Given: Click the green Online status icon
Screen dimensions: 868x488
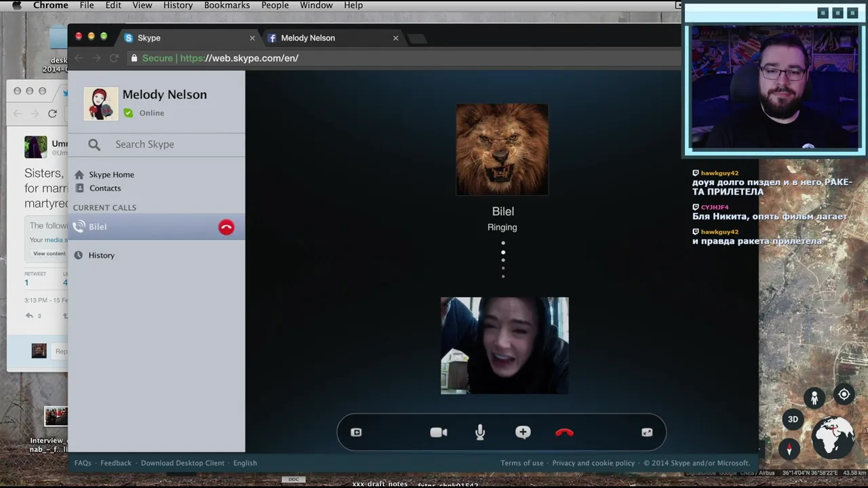Looking at the screenshot, I should pos(128,113).
